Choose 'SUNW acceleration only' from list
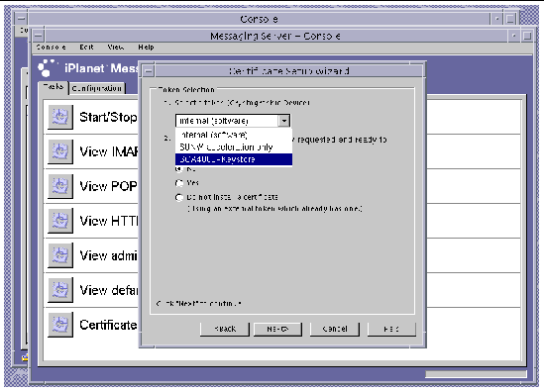 (234, 147)
